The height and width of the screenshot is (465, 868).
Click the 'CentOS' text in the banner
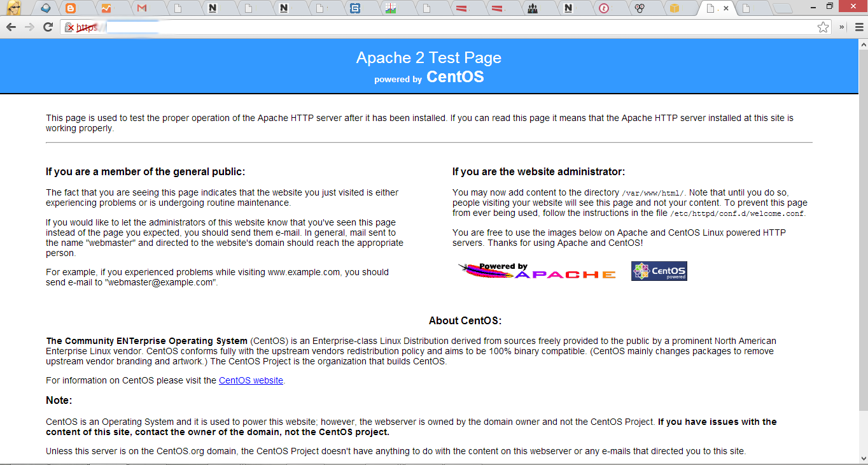pyautogui.click(x=455, y=77)
